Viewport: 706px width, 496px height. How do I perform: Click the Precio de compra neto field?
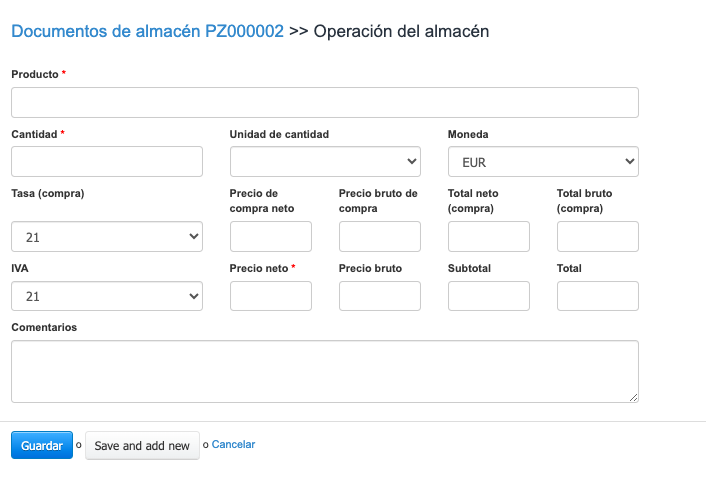coord(270,237)
